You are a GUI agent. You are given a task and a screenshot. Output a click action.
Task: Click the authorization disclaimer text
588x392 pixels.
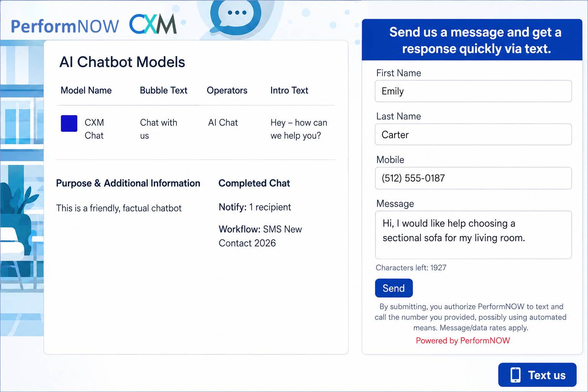(470, 317)
